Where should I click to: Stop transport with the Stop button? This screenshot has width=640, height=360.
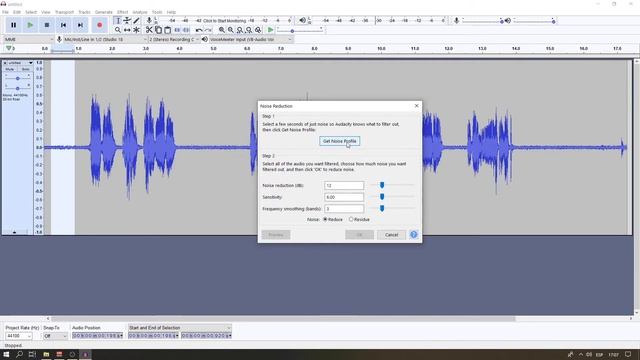47,25
